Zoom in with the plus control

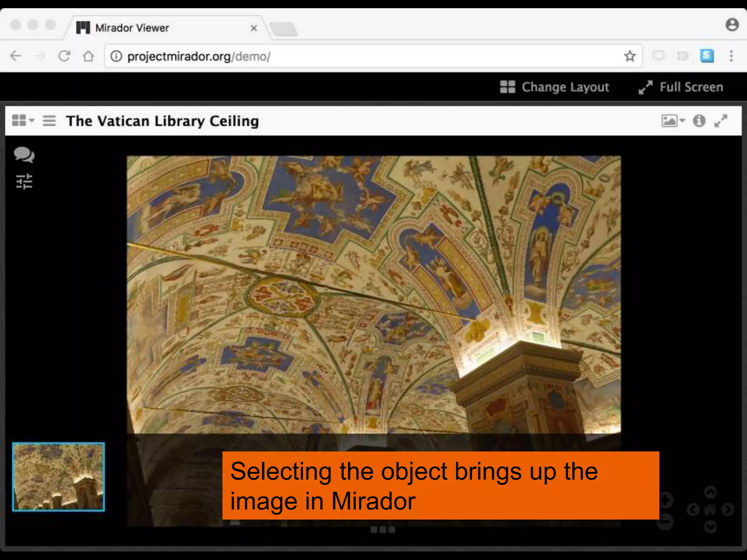666,500
